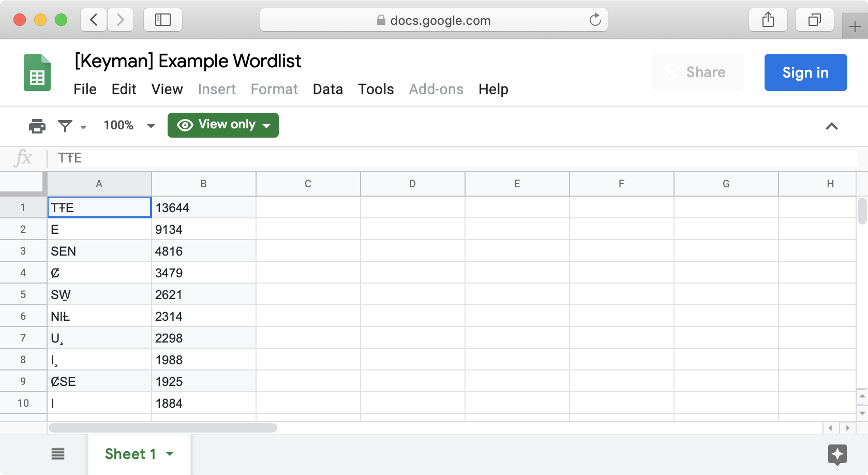Image resolution: width=868 pixels, height=475 pixels.
Task: Open the Format menu
Action: [274, 90]
